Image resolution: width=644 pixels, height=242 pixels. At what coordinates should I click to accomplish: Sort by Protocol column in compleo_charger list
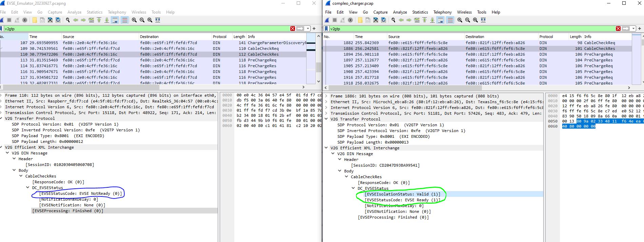click(546, 37)
